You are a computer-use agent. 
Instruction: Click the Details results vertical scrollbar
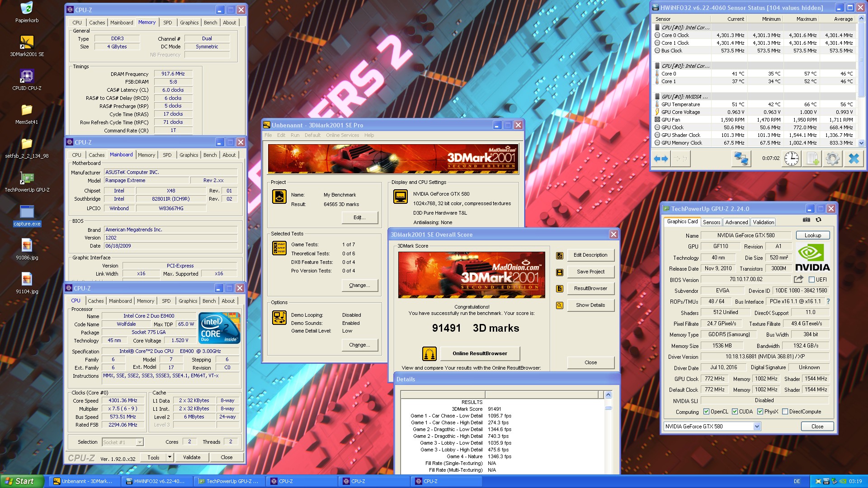point(608,432)
